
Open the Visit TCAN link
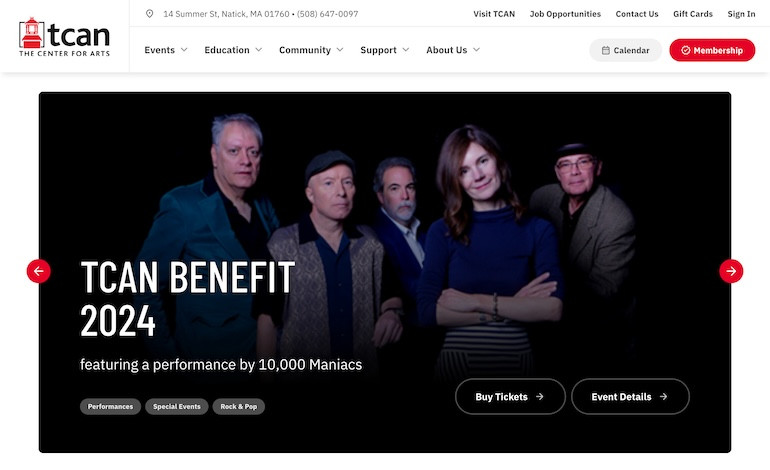tap(494, 14)
